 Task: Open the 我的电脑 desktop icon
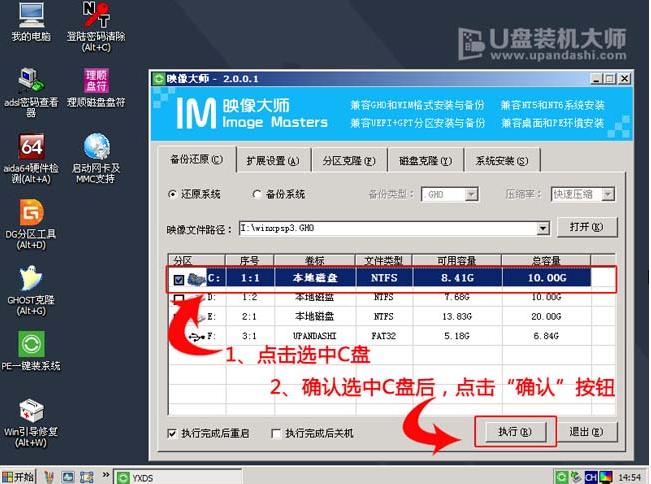30,17
